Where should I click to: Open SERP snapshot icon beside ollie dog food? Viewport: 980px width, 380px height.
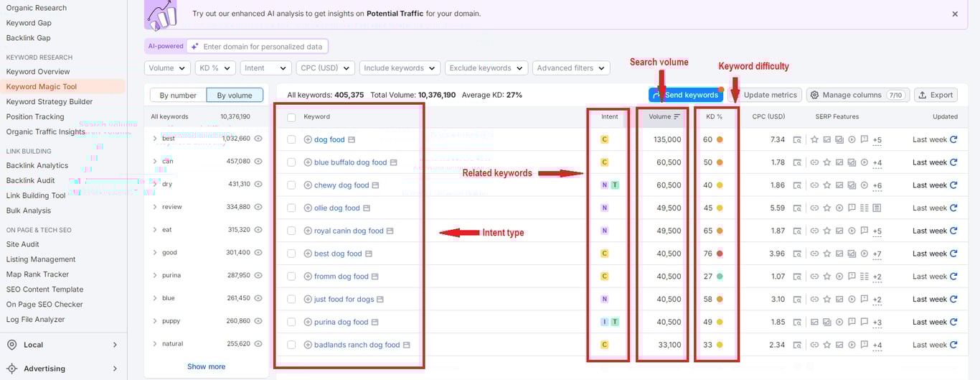[x=367, y=208]
